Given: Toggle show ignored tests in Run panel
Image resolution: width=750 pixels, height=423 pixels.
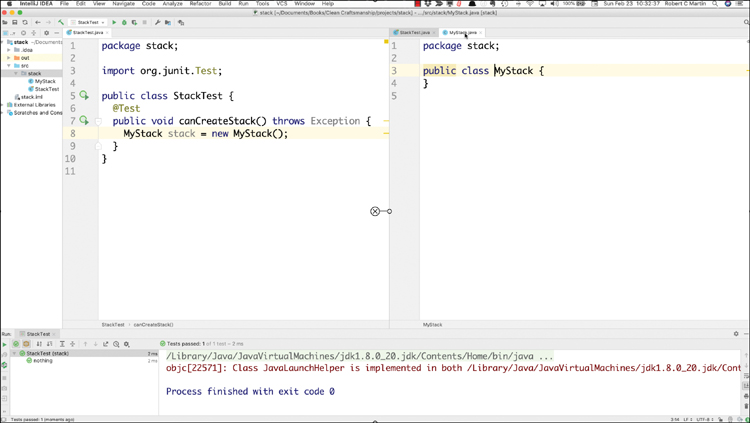Looking at the screenshot, I should pyautogui.click(x=27, y=344).
